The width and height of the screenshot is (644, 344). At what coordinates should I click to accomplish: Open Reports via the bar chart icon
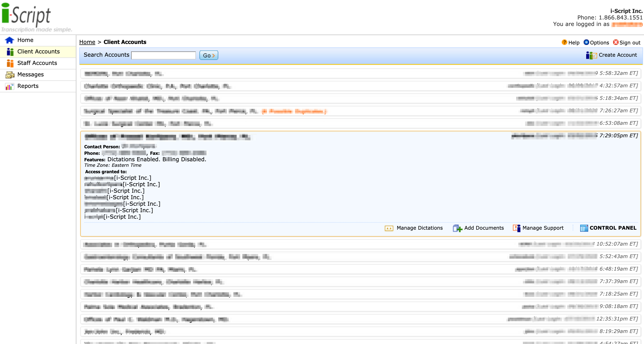click(9, 86)
